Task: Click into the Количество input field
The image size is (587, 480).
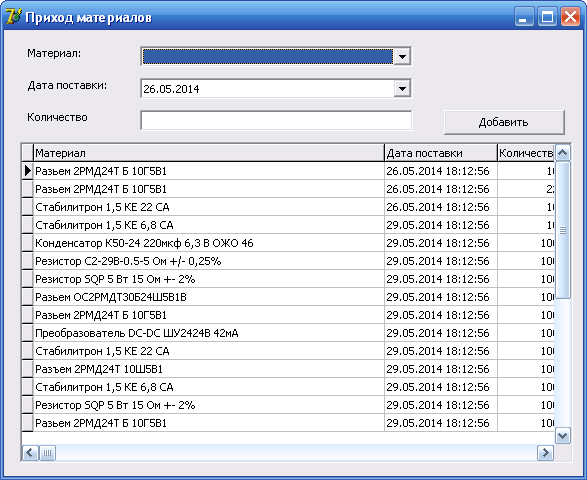Action: pos(276,121)
